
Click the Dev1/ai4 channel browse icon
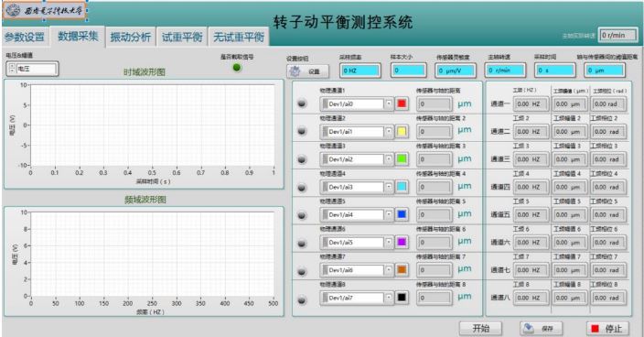pyautogui.click(x=326, y=214)
